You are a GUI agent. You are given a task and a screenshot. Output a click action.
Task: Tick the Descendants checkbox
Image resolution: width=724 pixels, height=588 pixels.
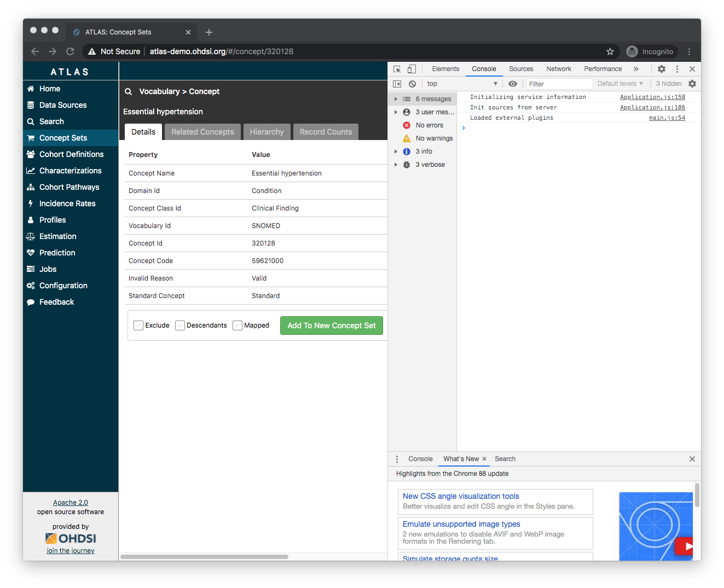[180, 325]
